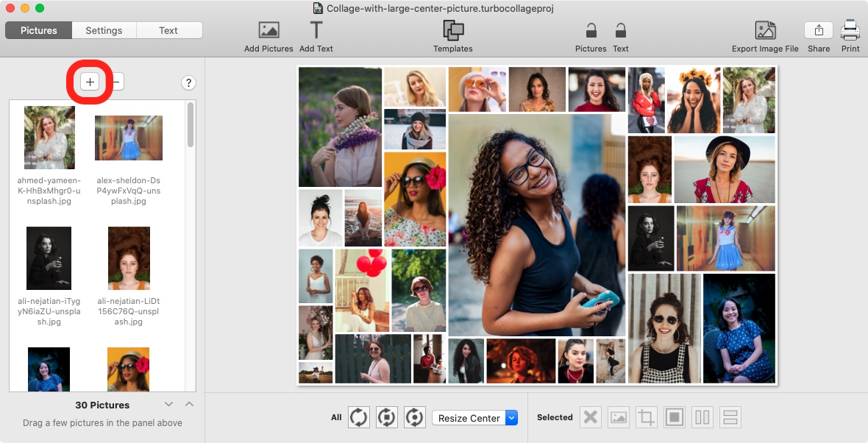Remove selected picture with X icon
This screenshot has height=443, width=868.
click(590, 418)
